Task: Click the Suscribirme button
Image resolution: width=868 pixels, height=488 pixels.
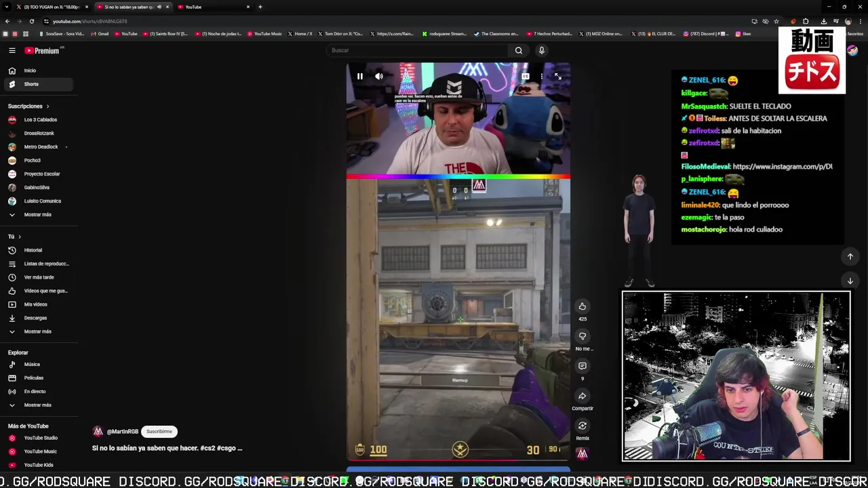Action: (159, 432)
